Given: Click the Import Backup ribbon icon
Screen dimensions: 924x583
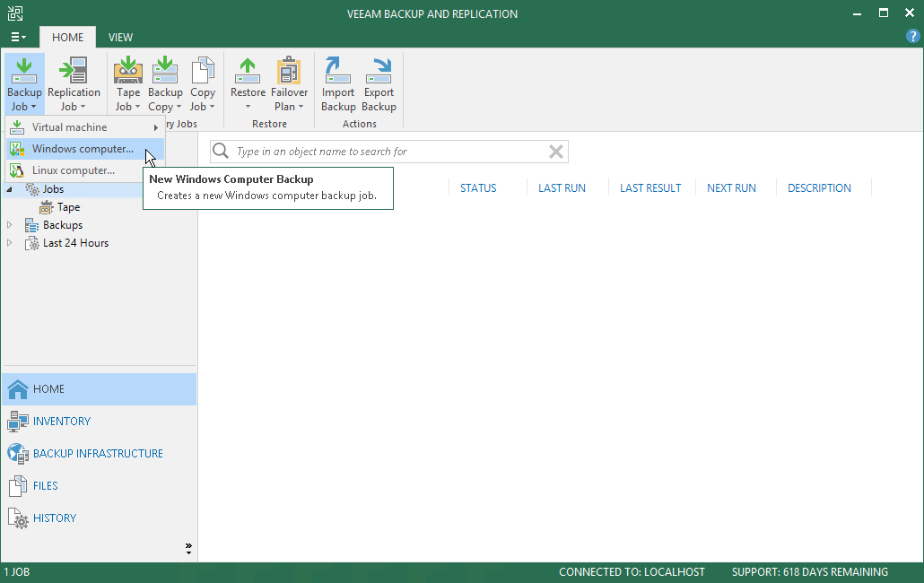Looking at the screenshot, I should [x=338, y=71].
